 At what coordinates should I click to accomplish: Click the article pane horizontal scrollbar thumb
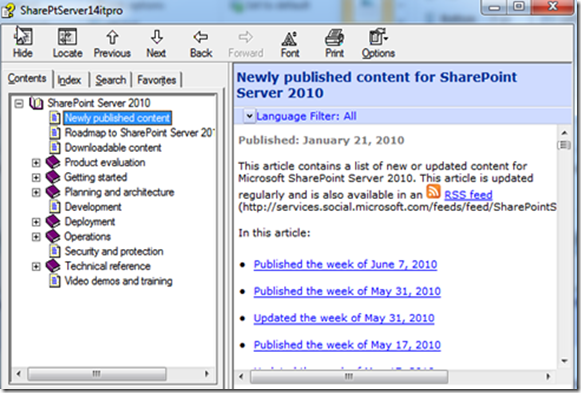tap(349, 377)
